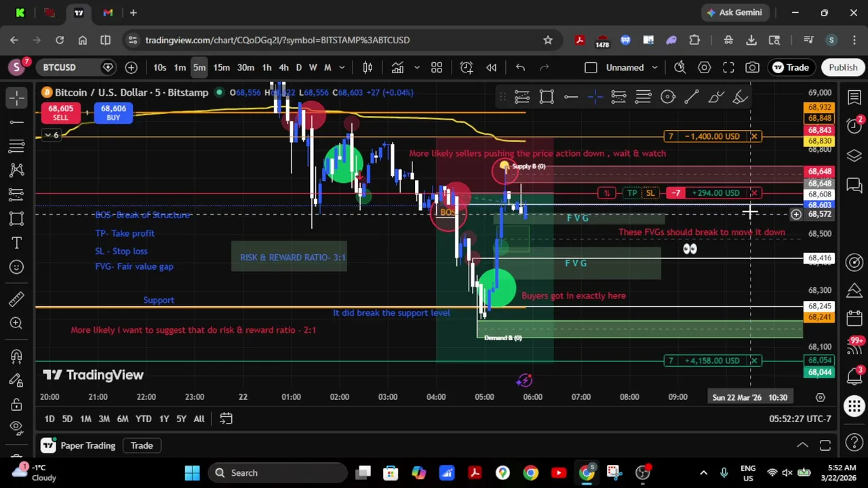Open the candlestick chart type selector
This screenshot has width=868, height=488.
click(x=368, y=67)
